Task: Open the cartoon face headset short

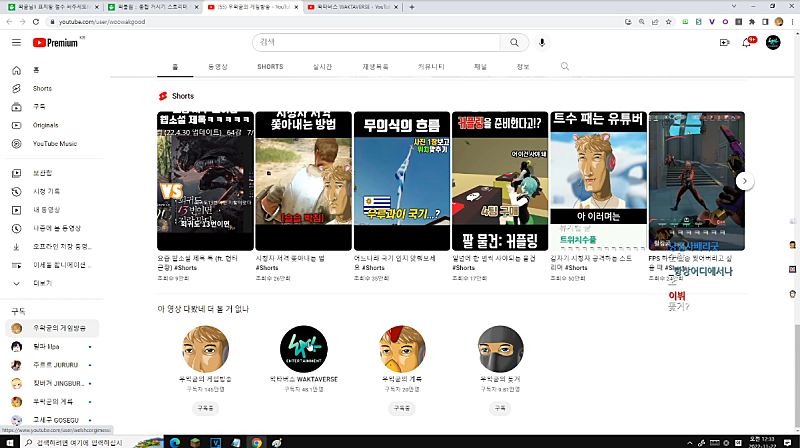Action: [598, 181]
